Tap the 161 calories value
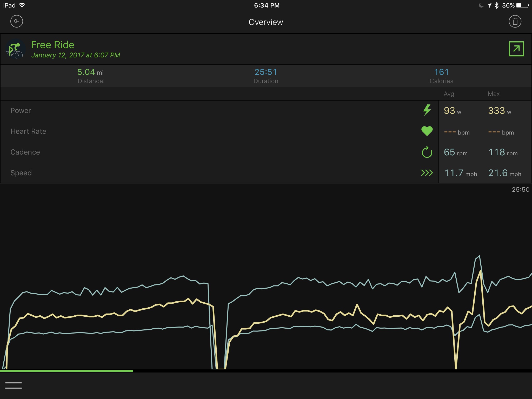This screenshot has width=532, height=399. coord(441,72)
